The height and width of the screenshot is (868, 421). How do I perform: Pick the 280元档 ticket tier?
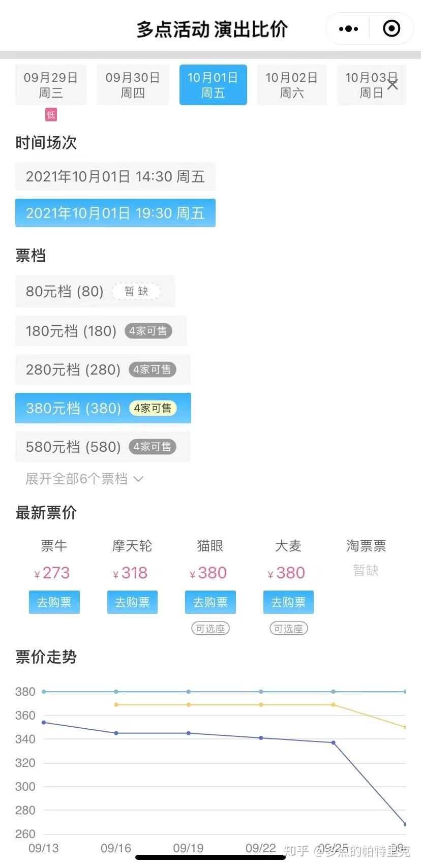103,369
